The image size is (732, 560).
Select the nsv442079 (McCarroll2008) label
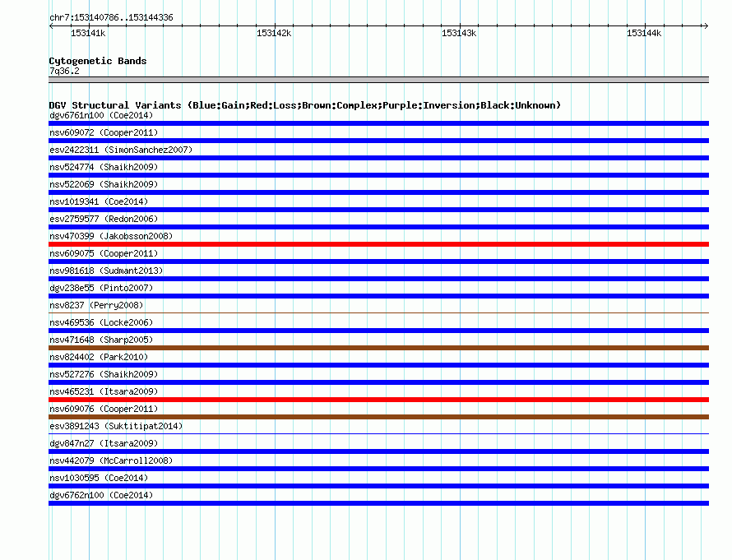(x=111, y=460)
